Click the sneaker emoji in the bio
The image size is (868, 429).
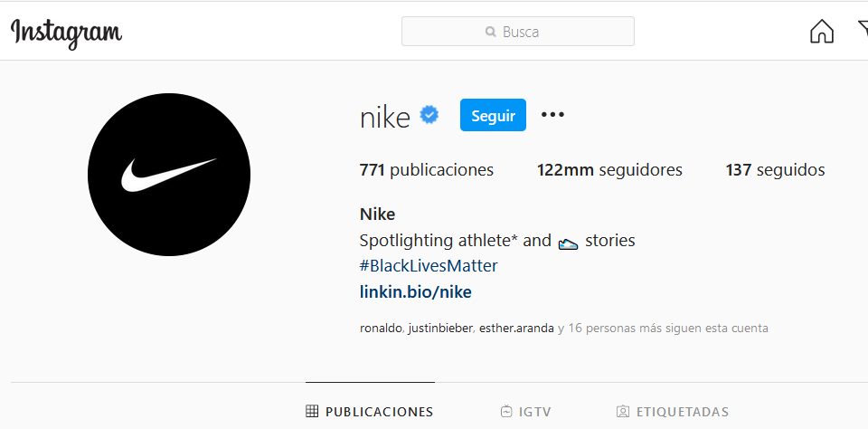(568, 243)
